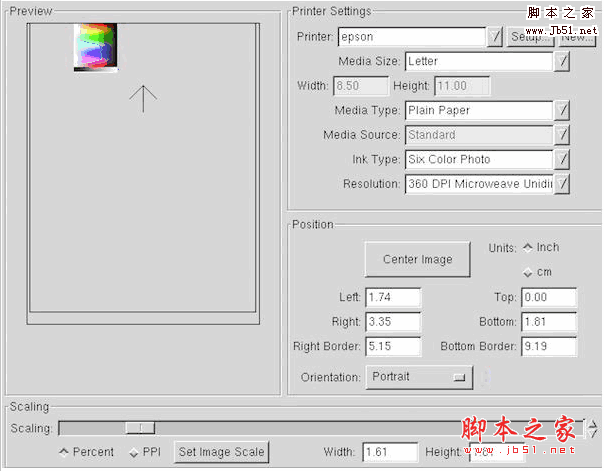The width and height of the screenshot is (604, 471).
Task: Select Inch units radio button
Action: click(x=528, y=248)
